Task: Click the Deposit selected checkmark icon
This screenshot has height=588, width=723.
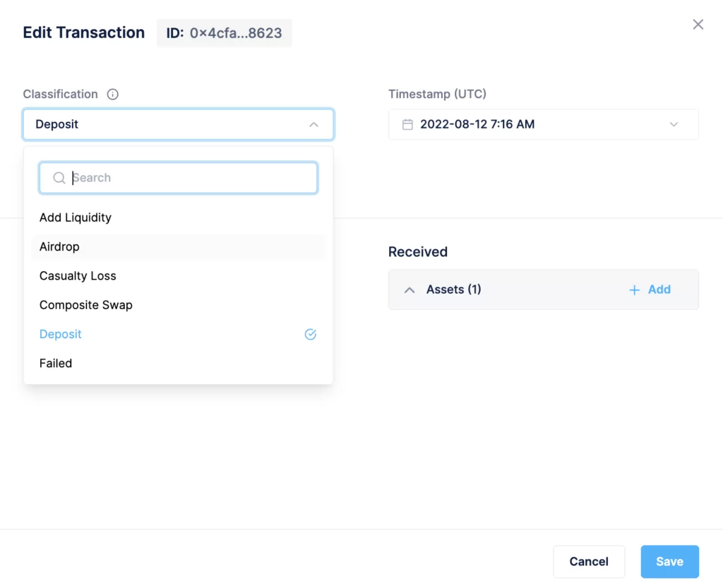Action: [311, 334]
